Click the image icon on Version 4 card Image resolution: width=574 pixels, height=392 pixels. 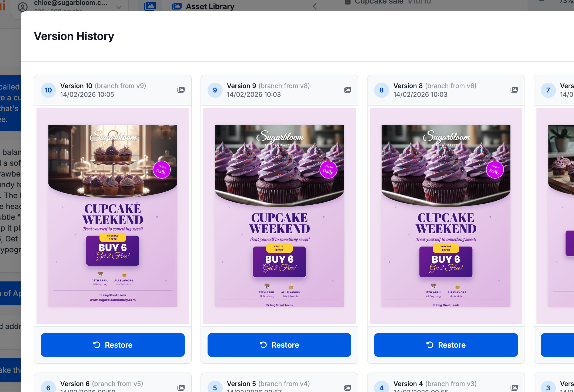click(514, 388)
